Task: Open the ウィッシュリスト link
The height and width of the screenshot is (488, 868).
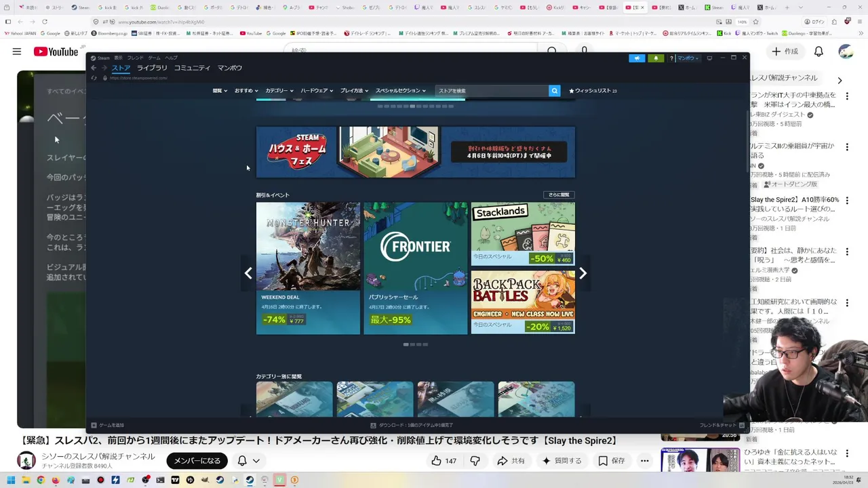Action: point(593,91)
